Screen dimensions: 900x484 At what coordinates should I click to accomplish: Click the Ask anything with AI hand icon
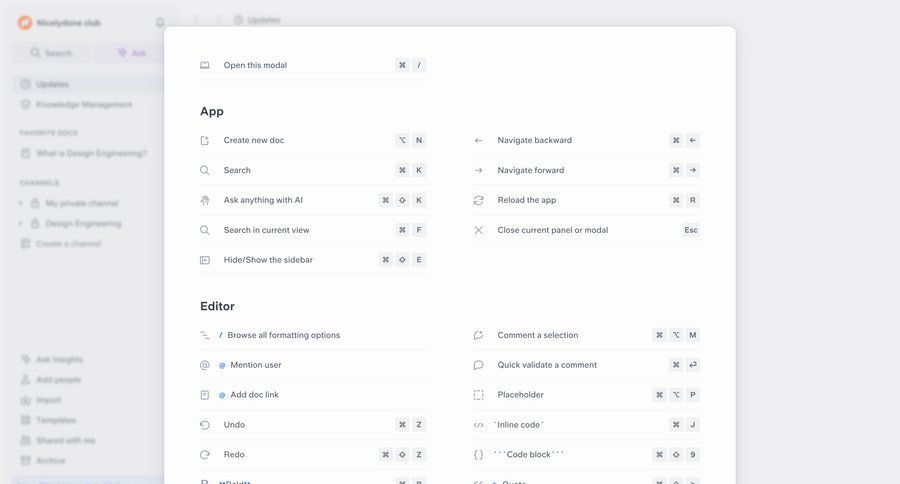click(x=205, y=200)
